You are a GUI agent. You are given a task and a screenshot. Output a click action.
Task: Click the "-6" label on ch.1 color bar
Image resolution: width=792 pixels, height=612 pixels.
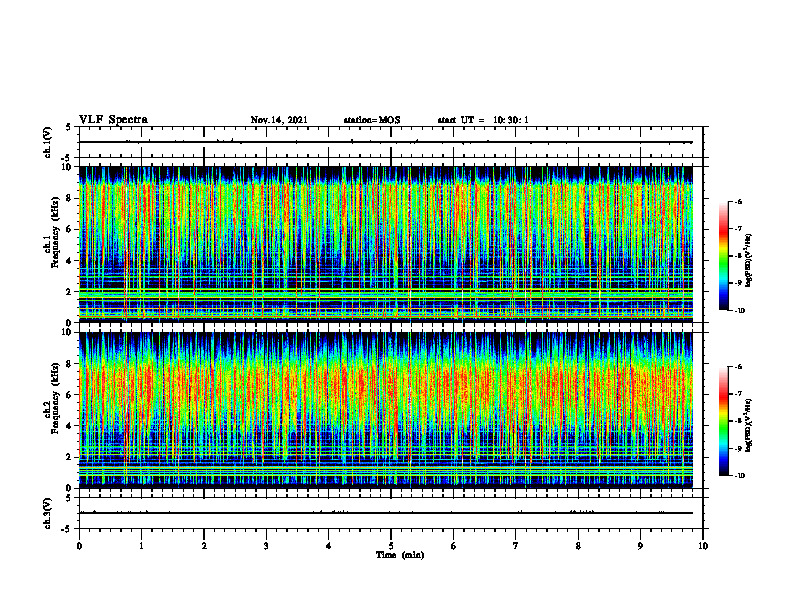[739, 201]
